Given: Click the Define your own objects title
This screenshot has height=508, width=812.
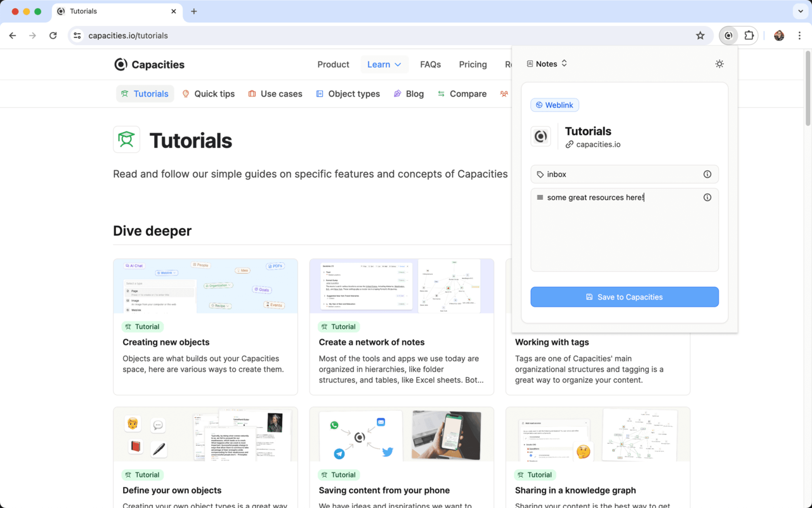Looking at the screenshot, I should (x=172, y=490).
